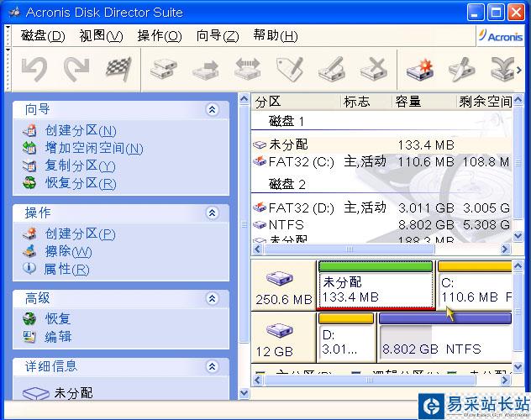The height and width of the screenshot is (420, 531).
Task: Click 擦除(W) operation
Action: point(68,251)
